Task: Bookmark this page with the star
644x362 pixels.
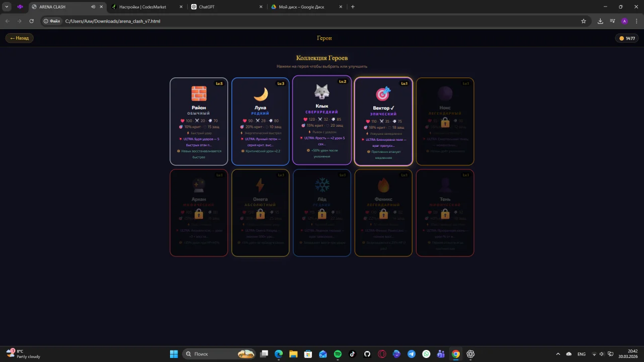Action: [584, 21]
